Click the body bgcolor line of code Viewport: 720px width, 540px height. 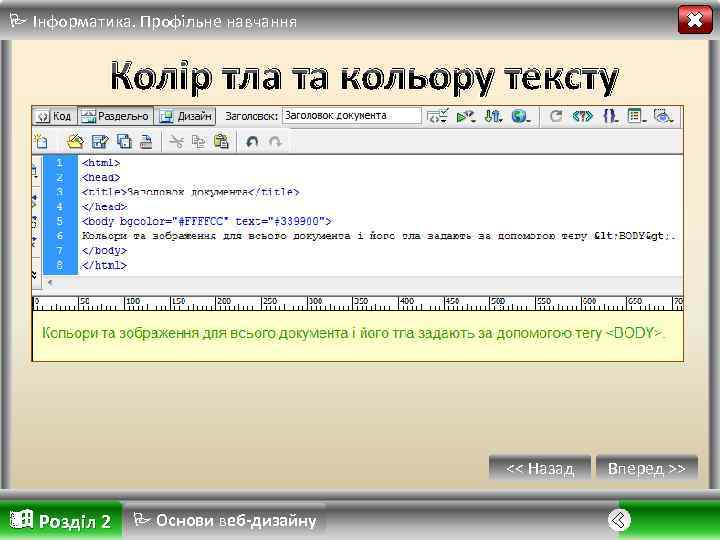pyautogui.click(x=207, y=221)
